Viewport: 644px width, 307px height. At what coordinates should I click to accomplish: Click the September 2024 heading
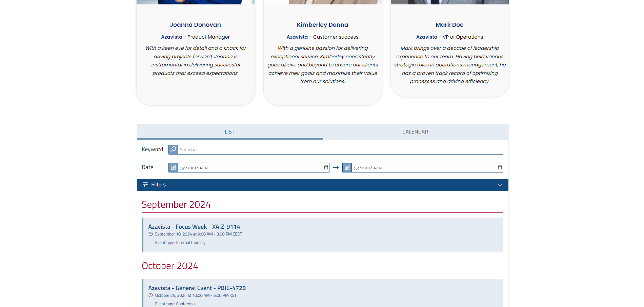click(x=176, y=205)
